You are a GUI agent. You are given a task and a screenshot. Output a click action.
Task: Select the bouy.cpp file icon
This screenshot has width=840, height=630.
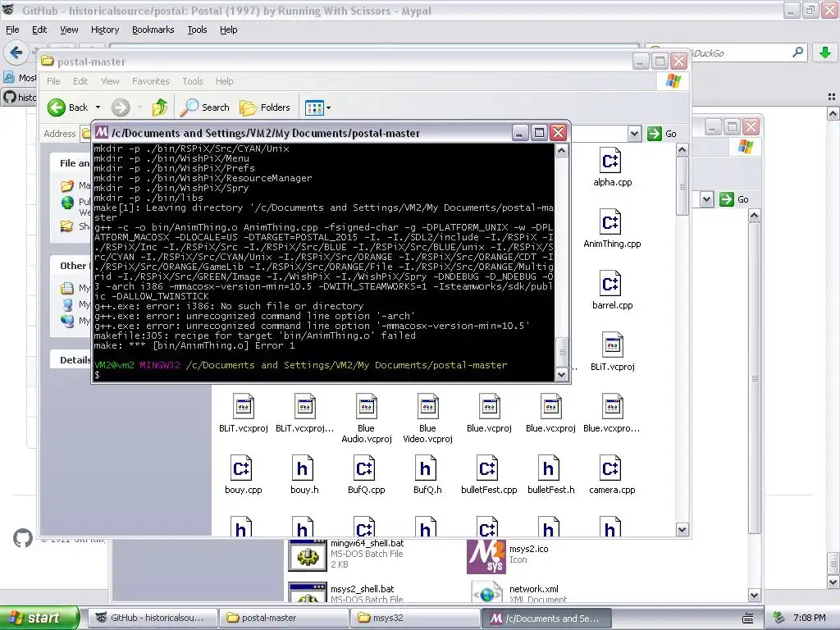click(243, 468)
